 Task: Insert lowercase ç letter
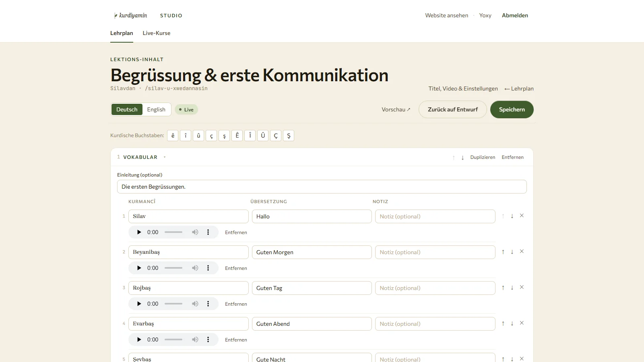click(x=211, y=136)
